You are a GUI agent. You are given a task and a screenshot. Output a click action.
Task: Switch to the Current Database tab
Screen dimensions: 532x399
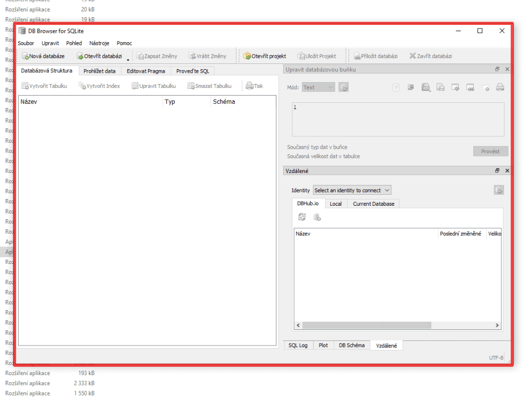(374, 204)
